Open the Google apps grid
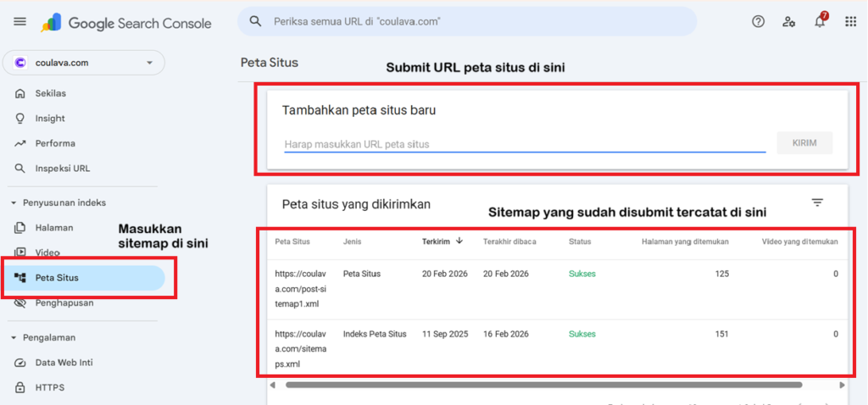 [851, 21]
